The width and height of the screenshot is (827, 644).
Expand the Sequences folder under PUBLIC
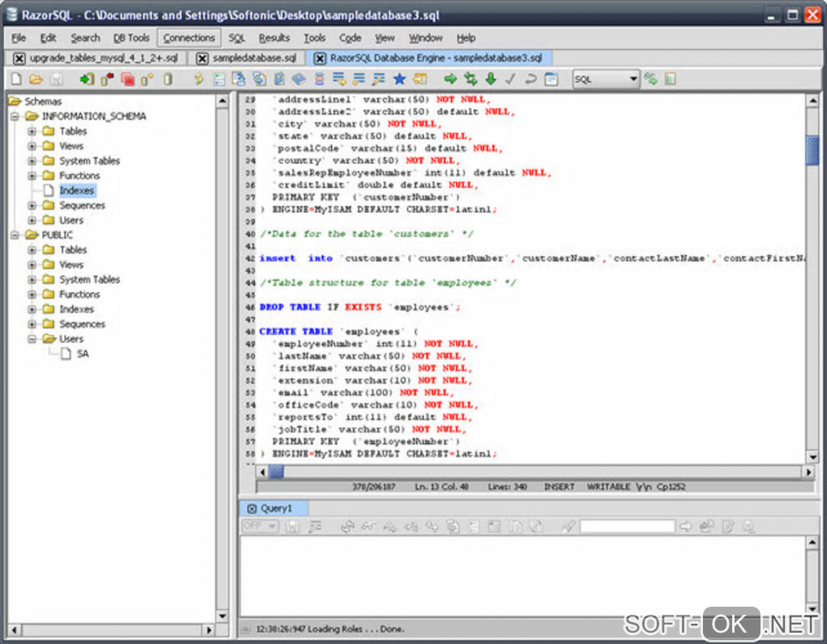[x=32, y=324]
